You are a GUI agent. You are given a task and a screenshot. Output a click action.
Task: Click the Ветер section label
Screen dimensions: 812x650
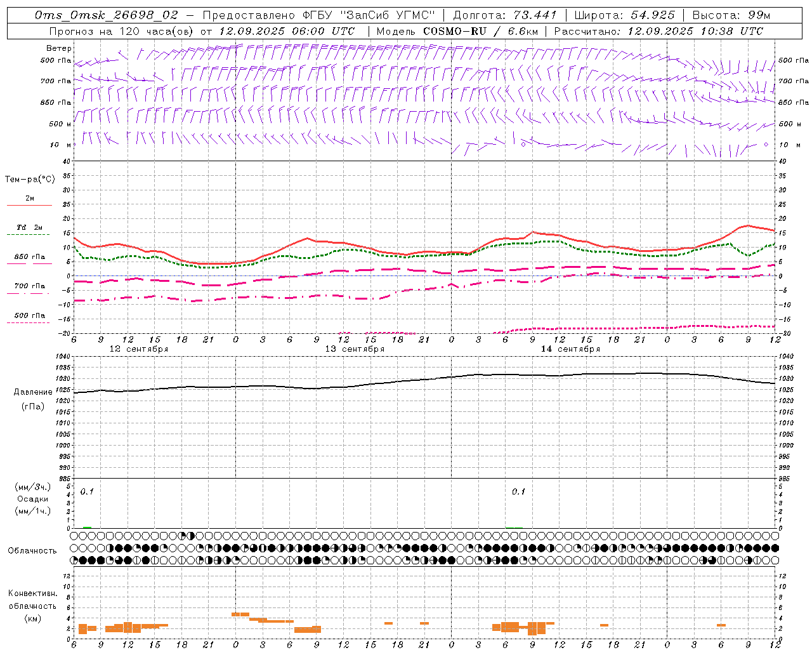pyautogui.click(x=59, y=48)
